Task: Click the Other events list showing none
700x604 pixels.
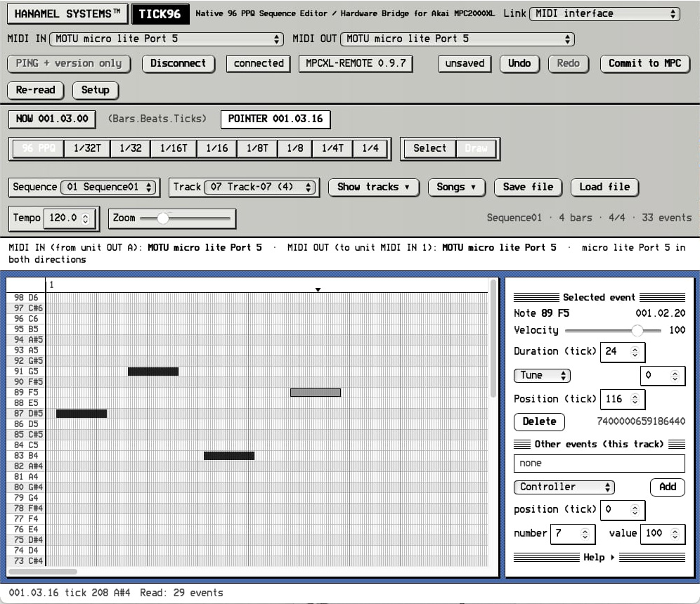Action: click(599, 464)
